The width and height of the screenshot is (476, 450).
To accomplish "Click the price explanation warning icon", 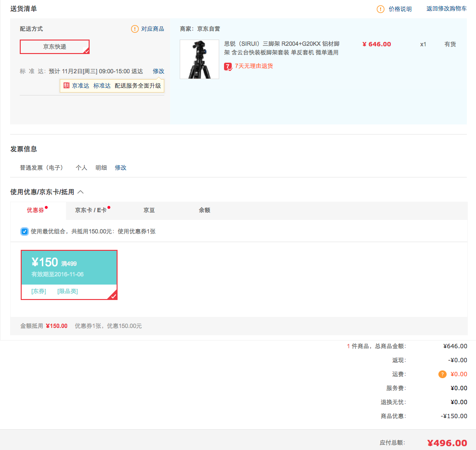I will click(381, 9).
